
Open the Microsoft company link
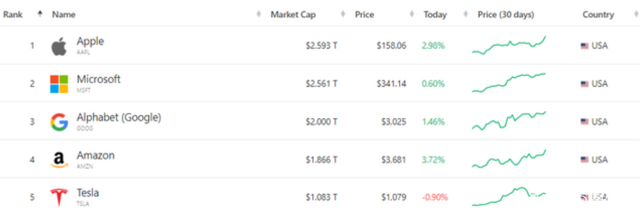[x=98, y=79]
